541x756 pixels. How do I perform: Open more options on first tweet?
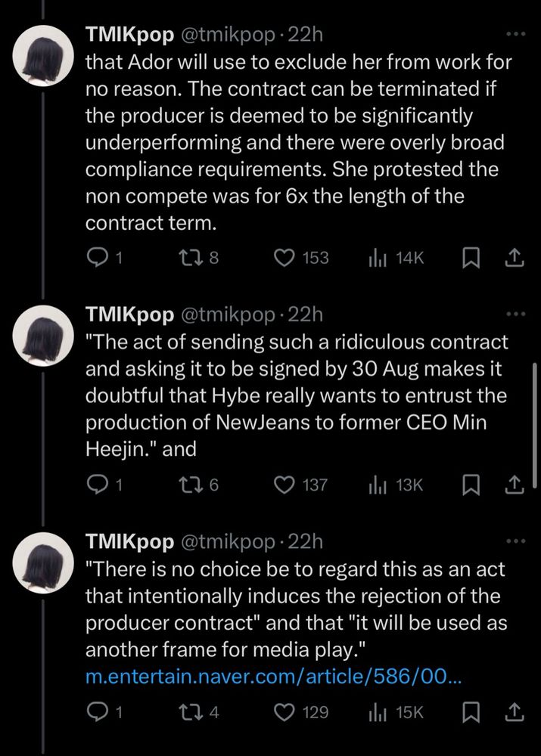515,35
